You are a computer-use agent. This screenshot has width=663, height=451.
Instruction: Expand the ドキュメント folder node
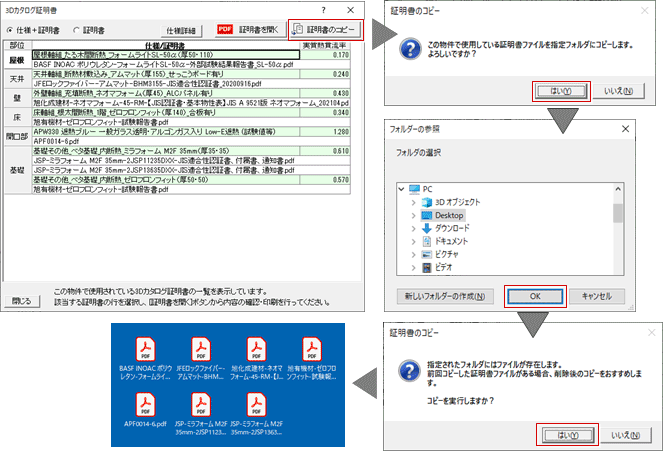coord(414,242)
